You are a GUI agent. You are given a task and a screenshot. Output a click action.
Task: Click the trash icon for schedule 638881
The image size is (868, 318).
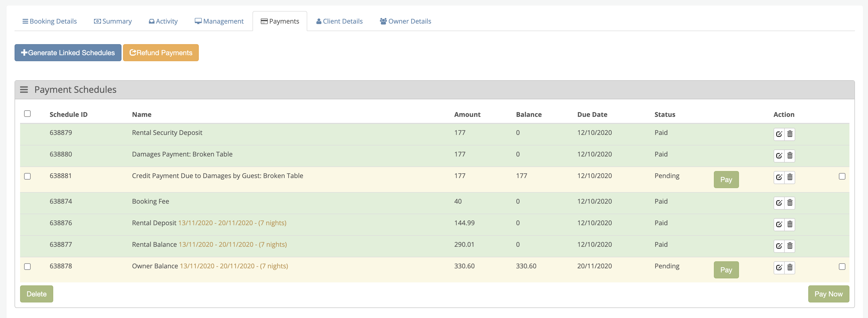tap(790, 177)
